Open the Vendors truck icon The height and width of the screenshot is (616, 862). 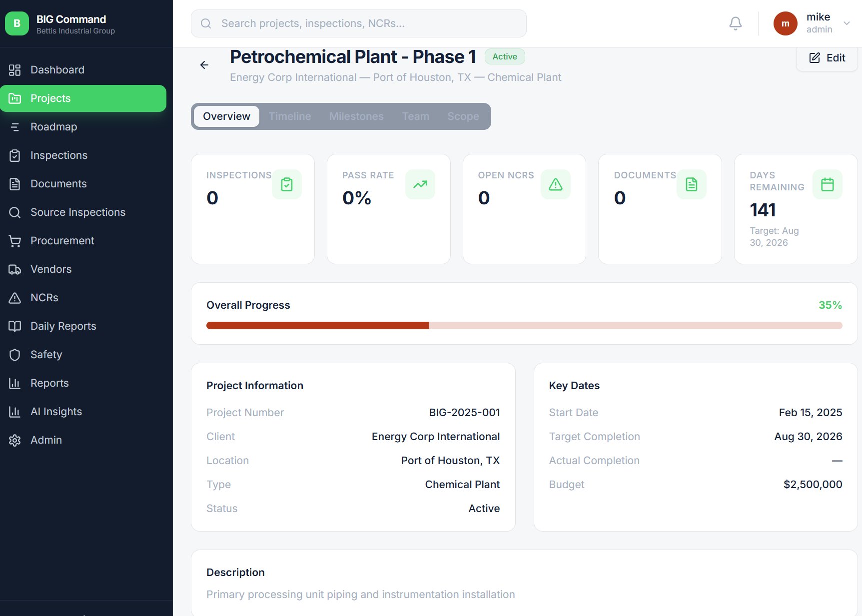pyautogui.click(x=14, y=269)
